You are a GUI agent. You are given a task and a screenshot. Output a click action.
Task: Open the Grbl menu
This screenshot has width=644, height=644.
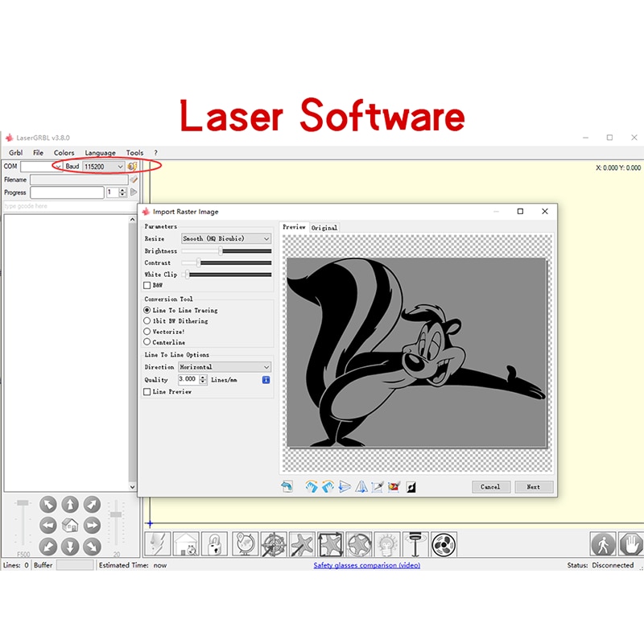tap(15, 153)
